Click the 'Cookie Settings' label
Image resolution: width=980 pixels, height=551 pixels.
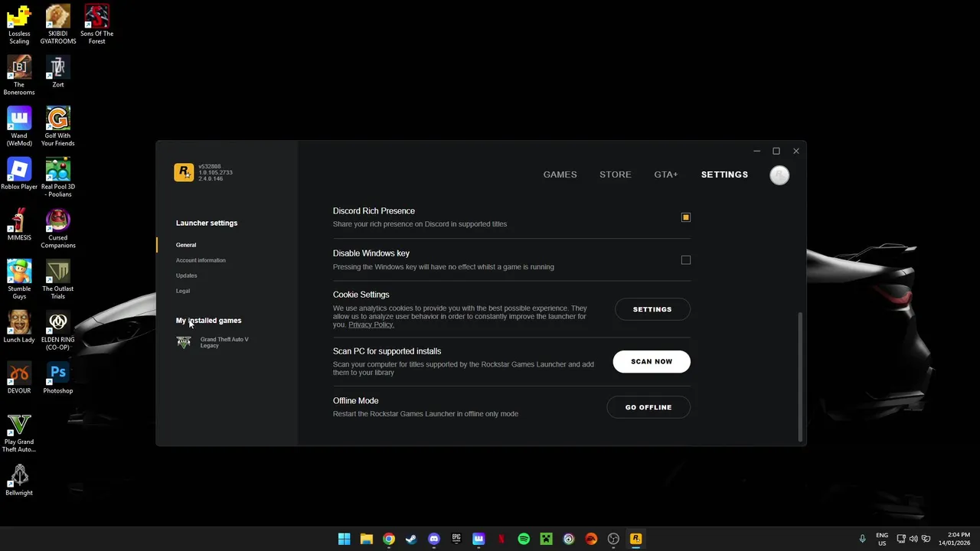361,295
